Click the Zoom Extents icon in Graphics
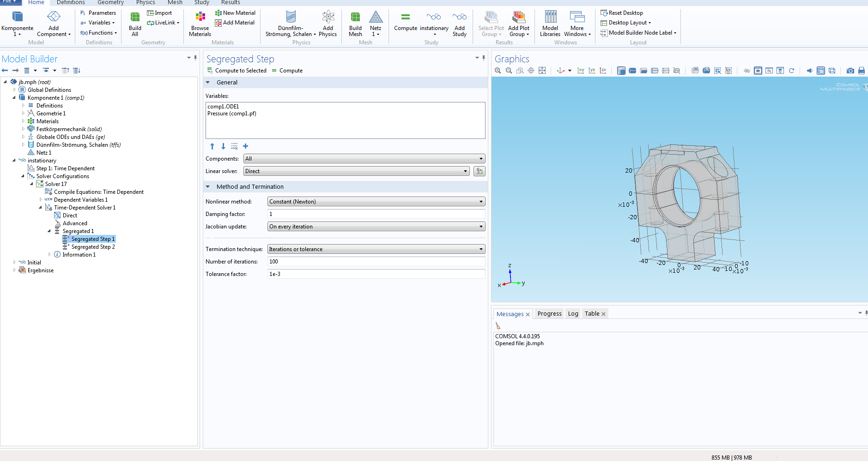Viewport: 868px width, 461px height. (x=542, y=71)
